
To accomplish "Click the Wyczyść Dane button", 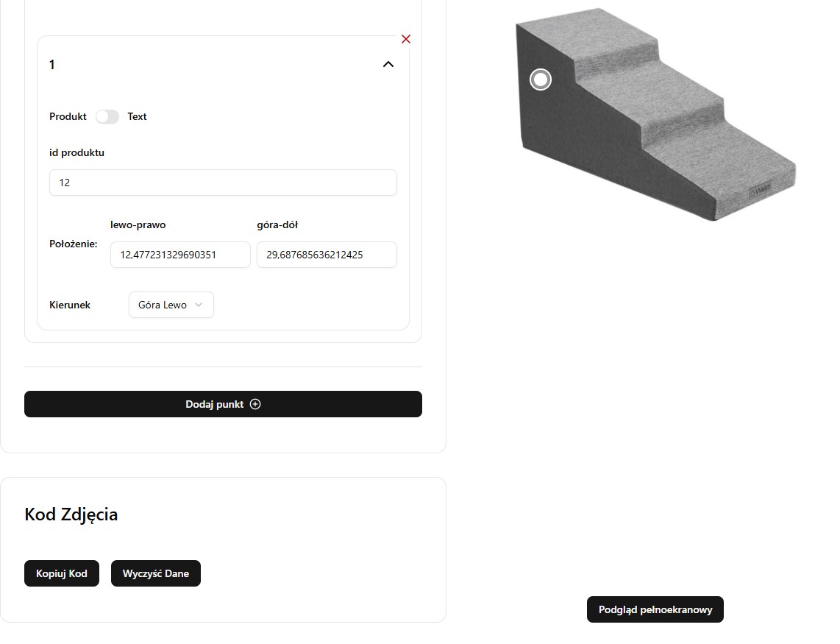I will [156, 573].
